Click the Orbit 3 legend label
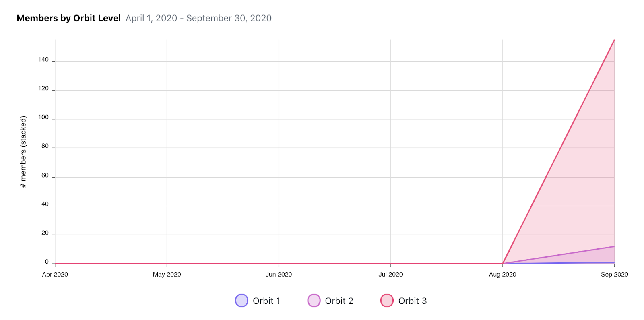Viewport: 644px width, 320px height. 413,301
